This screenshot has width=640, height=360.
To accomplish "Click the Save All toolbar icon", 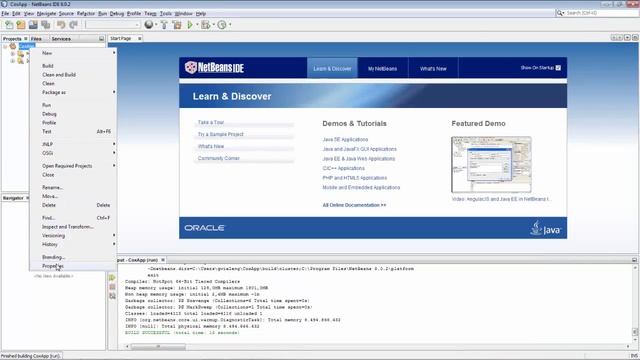I will click(x=45, y=25).
